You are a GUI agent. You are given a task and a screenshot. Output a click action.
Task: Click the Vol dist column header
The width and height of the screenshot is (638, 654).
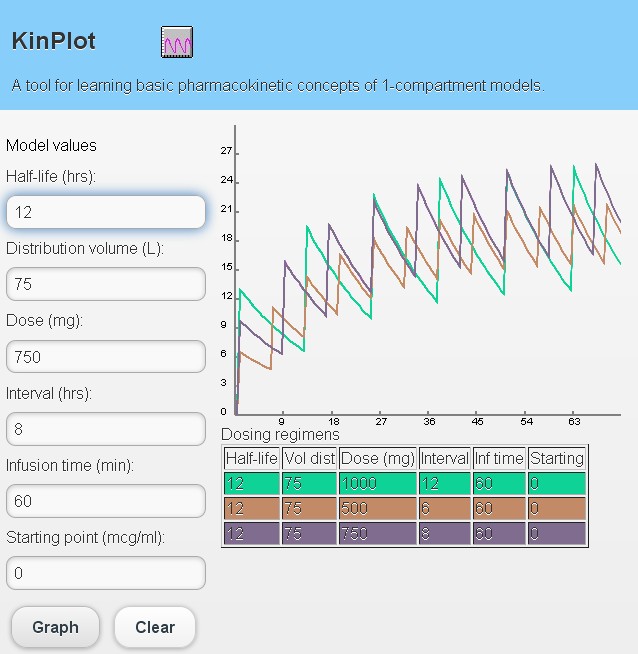pos(310,459)
